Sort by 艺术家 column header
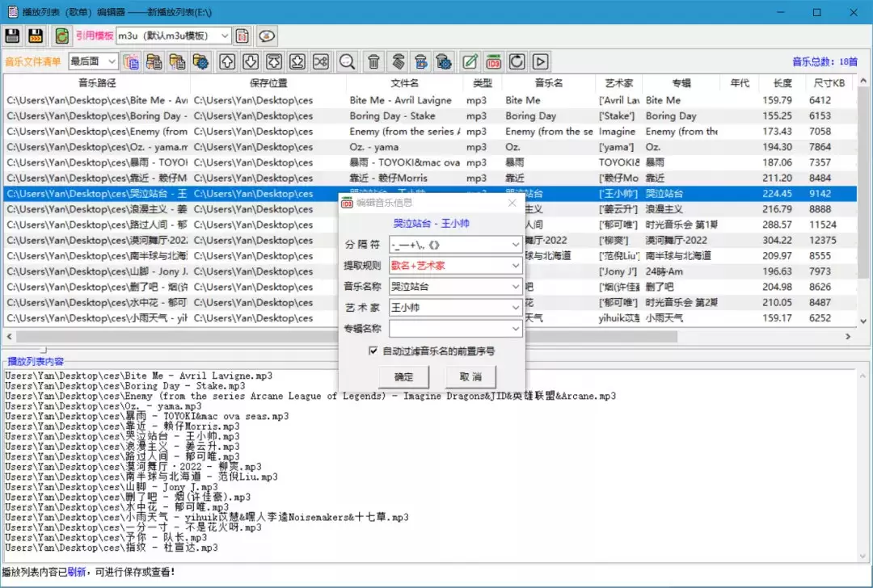Screen dimensions: 873x588 point(618,83)
